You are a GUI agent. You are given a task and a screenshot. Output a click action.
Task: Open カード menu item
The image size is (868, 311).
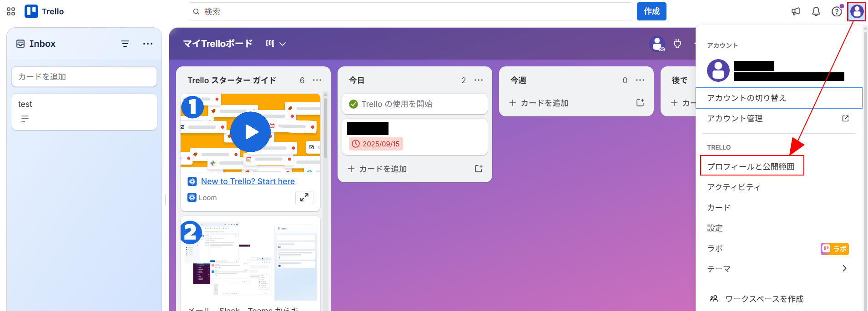coord(779,207)
